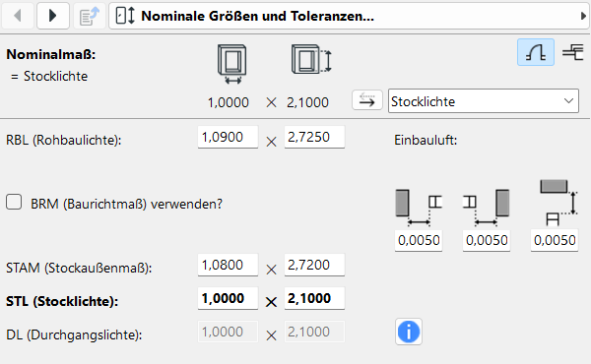Go to the previous settings page arrow
Image resolution: width=591 pixels, height=364 pixels.
(18, 16)
